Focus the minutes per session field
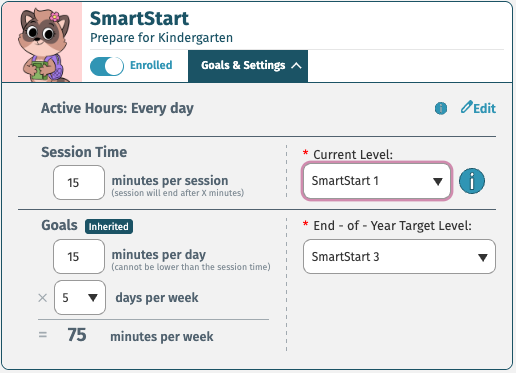This screenshot has height=373, width=516. 79,182
